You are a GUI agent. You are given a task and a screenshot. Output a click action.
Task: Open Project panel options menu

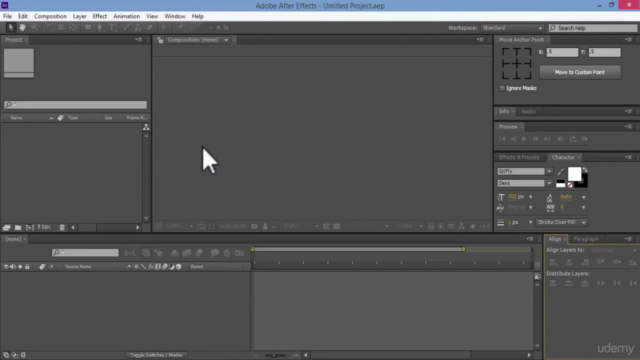tap(139, 40)
